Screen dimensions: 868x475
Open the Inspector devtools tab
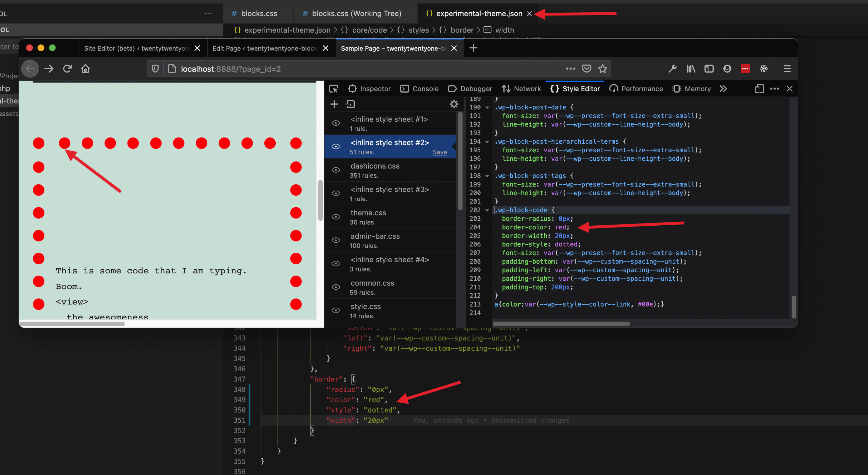(370, 89)
